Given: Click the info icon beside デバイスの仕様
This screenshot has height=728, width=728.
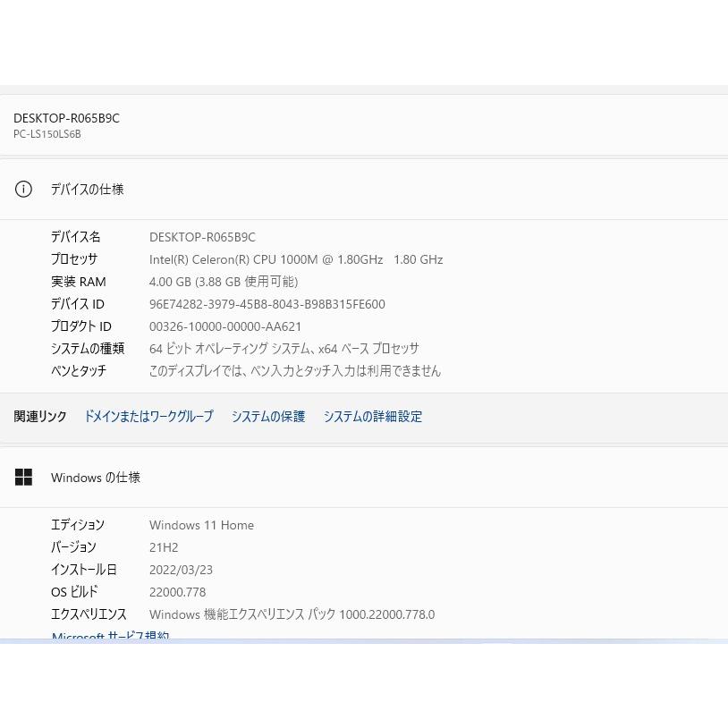Looking at the screenshot, I should 23,189.
